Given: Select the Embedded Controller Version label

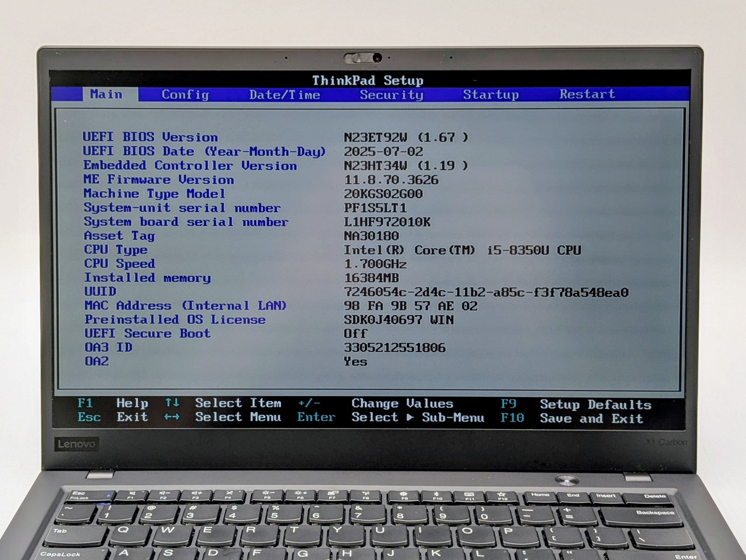Looking at the screenshot, I should [x=190, y=166].
